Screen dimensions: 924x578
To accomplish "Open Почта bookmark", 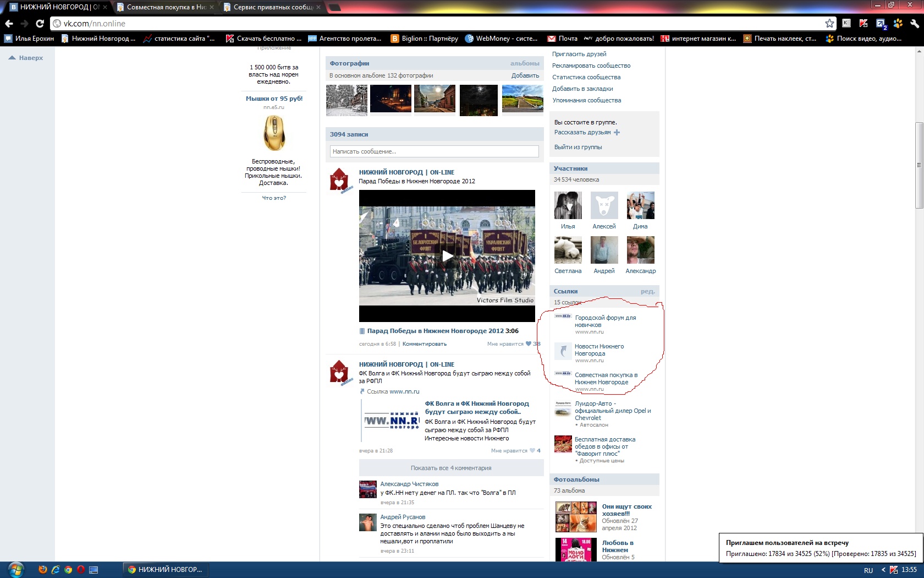I will click(562, 39).
